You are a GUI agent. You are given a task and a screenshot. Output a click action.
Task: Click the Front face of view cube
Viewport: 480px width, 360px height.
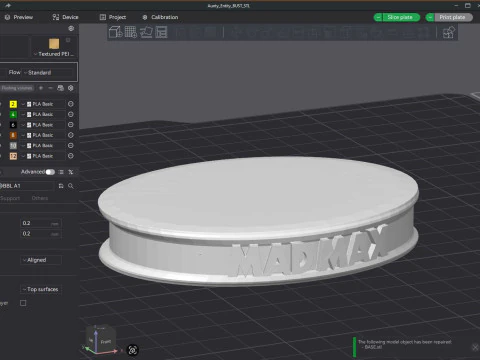(106, 342)
